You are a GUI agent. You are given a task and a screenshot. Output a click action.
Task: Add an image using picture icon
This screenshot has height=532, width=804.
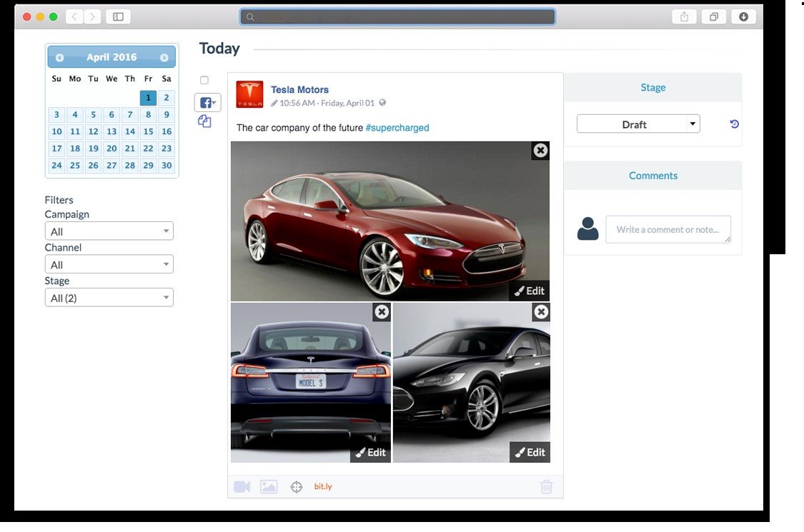point(269,486)
